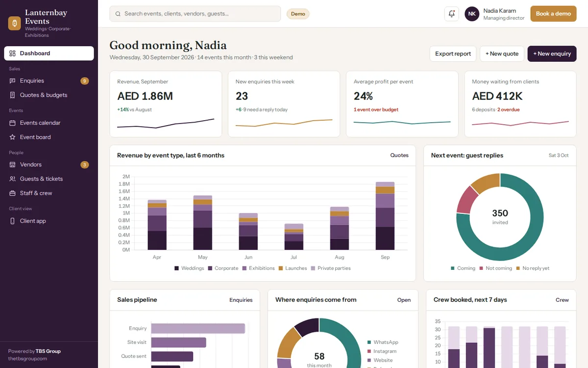Click the Event board star icon
This screenshot has width=588, height=368.
pyautogui.click(x=13, y=137)
